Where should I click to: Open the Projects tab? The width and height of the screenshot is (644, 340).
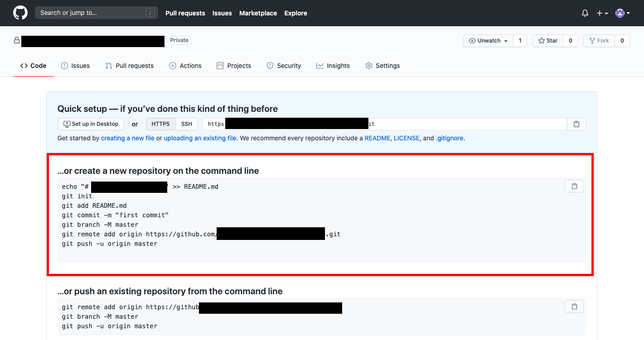pos(234,66)
